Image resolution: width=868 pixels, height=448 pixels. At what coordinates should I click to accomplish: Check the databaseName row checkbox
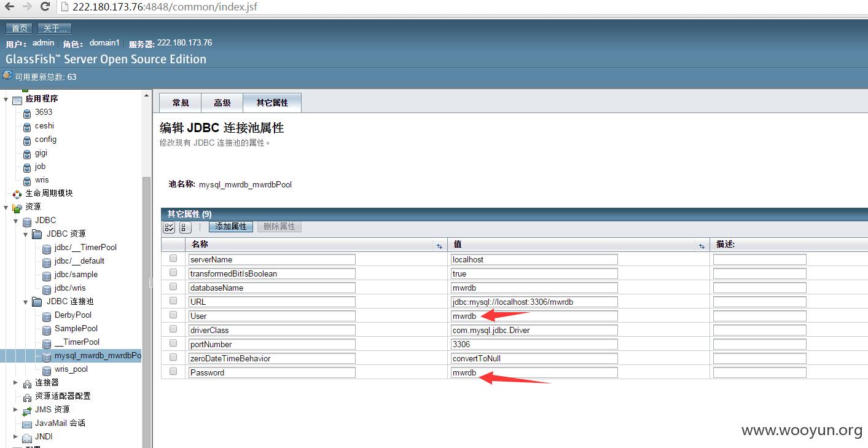[173, 287]
